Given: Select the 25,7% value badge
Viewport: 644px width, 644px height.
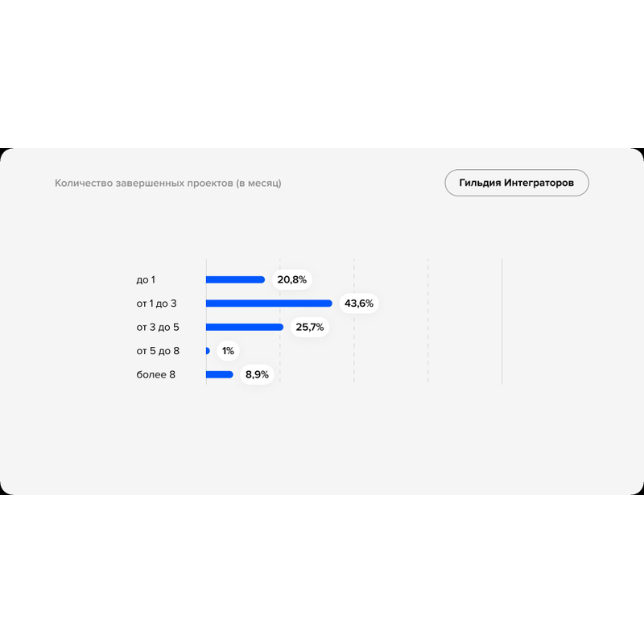Looking at the screenshot, I should coord(310,328).
